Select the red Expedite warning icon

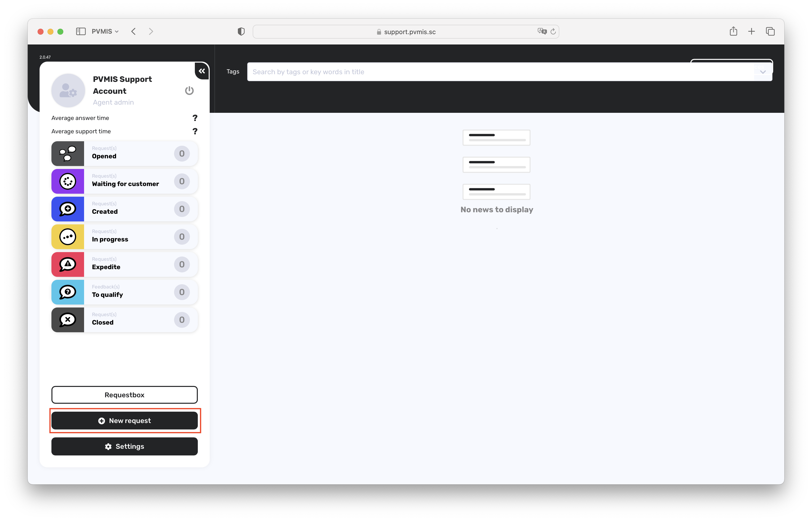68,264
